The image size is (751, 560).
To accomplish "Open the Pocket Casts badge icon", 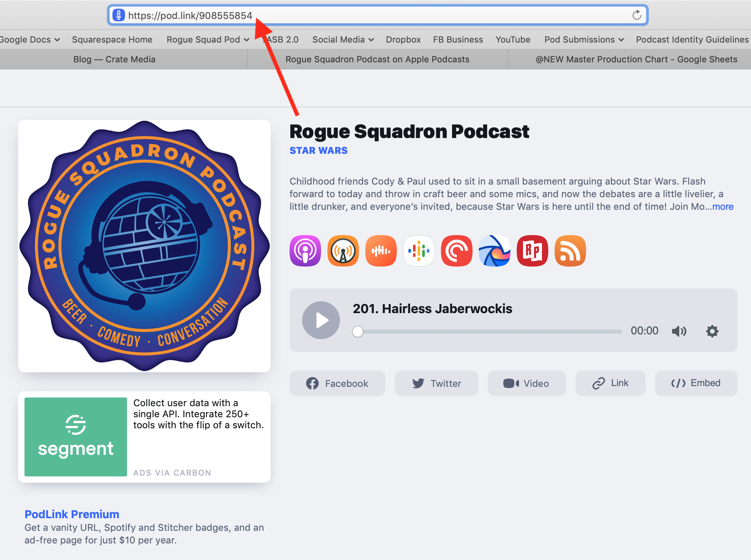I will (x=456, y=251).
